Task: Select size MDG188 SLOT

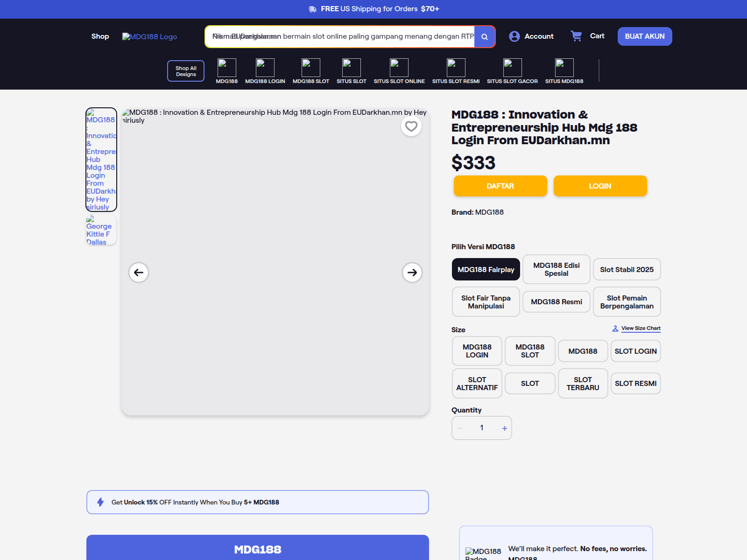Action: [530, 351]
